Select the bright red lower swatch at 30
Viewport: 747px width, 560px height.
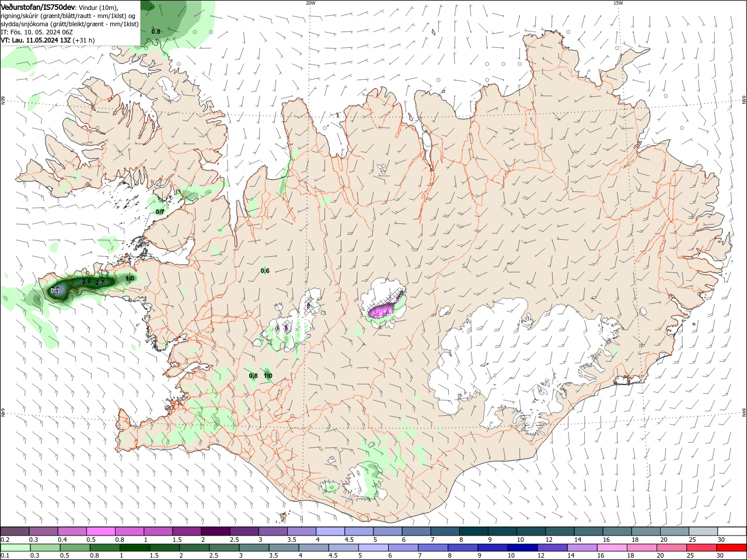(x=731, y=547)
